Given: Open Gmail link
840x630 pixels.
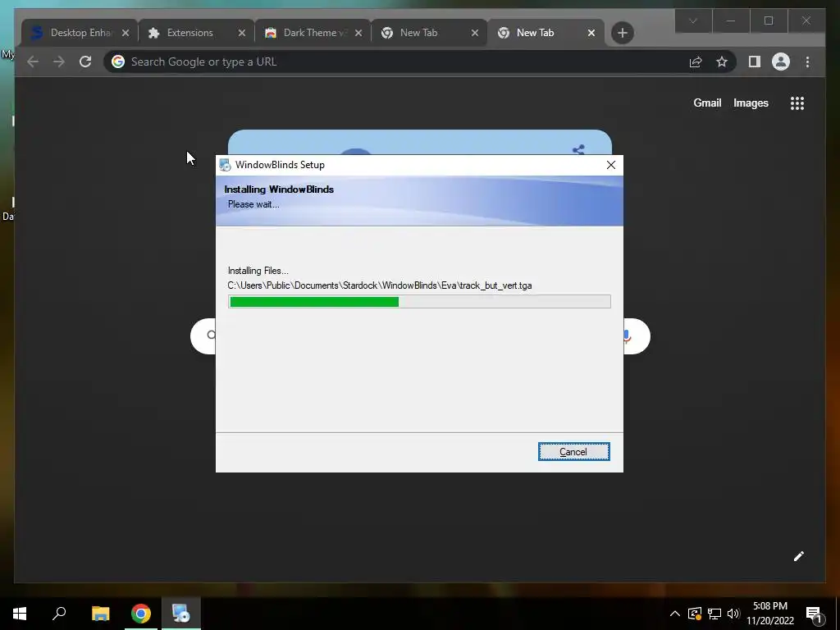Looking at the screenshot, I should 707,103.
